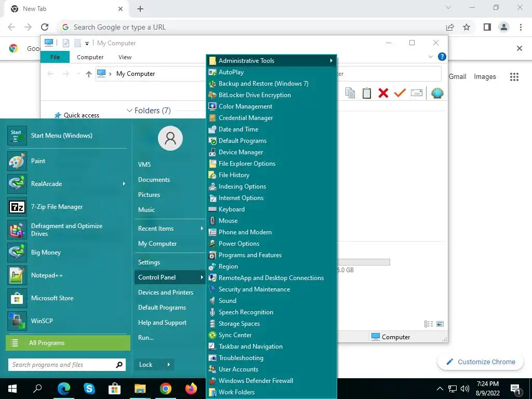The image size is (532, 399).
Task: Open Paint from the start menu
Action: click(67, 161)
